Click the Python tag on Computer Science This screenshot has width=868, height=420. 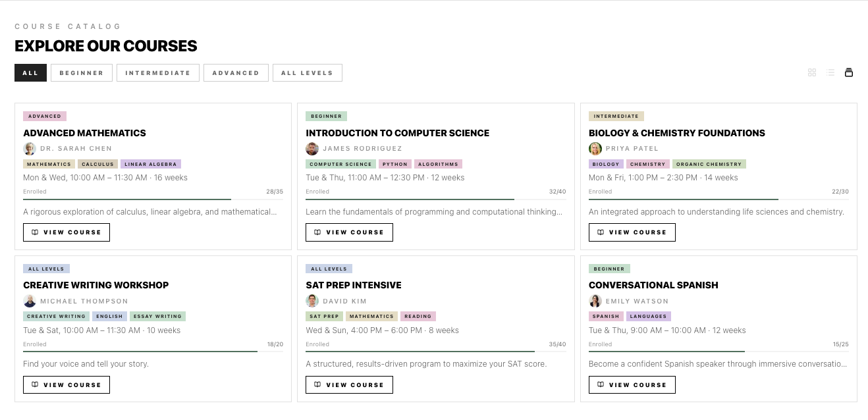(x=395, y=165)
